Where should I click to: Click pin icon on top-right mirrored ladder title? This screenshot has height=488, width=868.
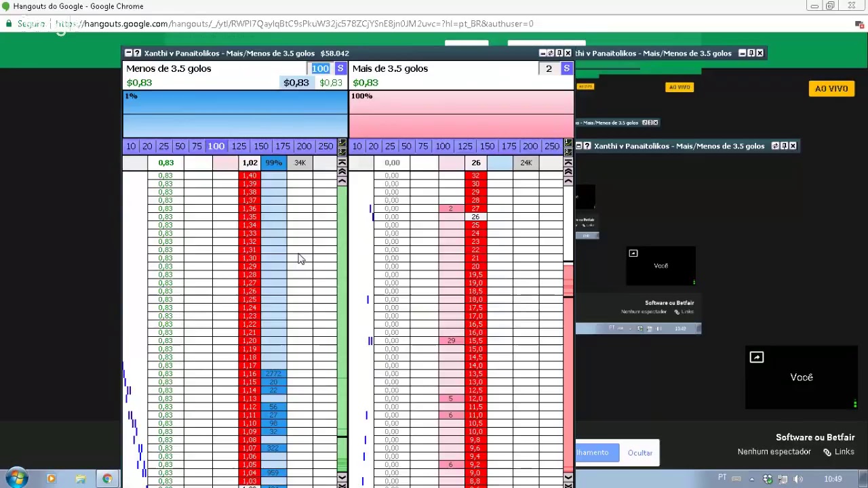coord(751,53)
